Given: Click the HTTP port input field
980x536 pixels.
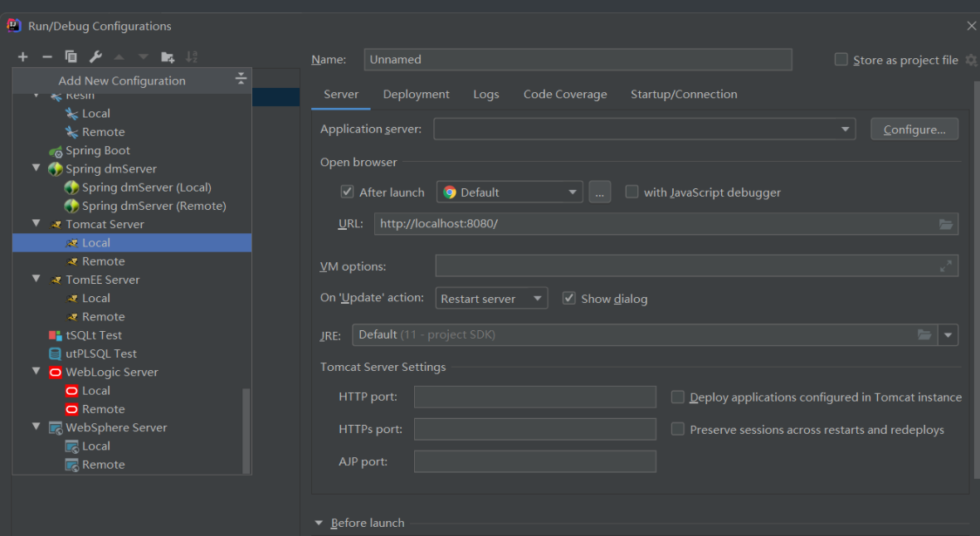Looking at the screenshot, I should (534, 397).
